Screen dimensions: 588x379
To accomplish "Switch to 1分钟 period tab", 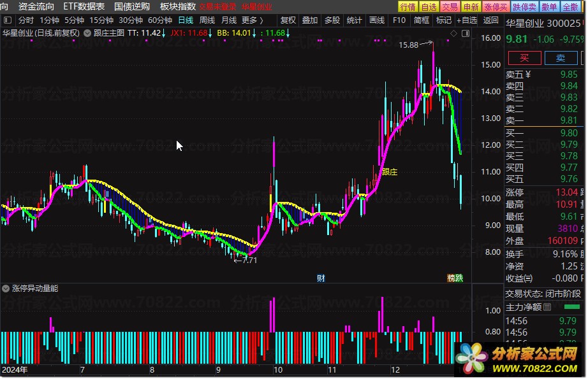I will pyautogui.click(x=49, y=20).
